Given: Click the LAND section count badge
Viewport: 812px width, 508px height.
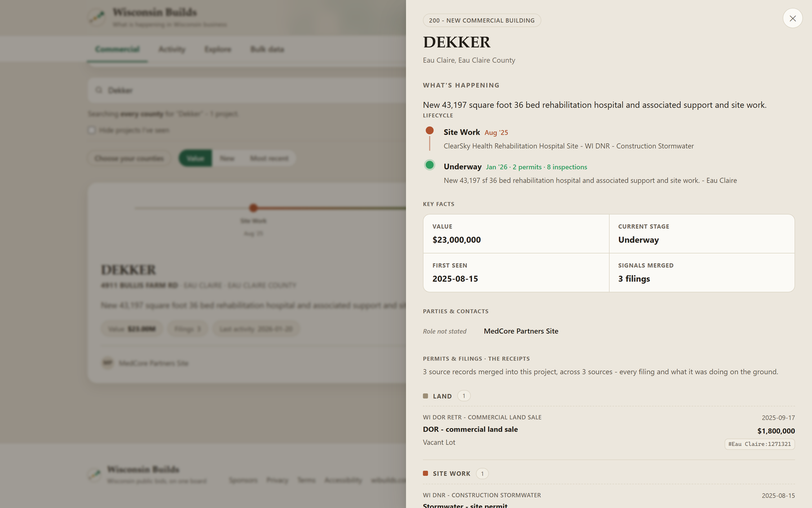Looking at the screenshot, I should (x=464, y=396).
